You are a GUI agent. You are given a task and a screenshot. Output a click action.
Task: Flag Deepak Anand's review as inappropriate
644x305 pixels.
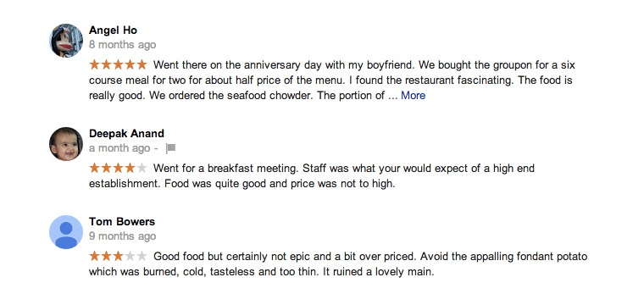click(171, 148)
